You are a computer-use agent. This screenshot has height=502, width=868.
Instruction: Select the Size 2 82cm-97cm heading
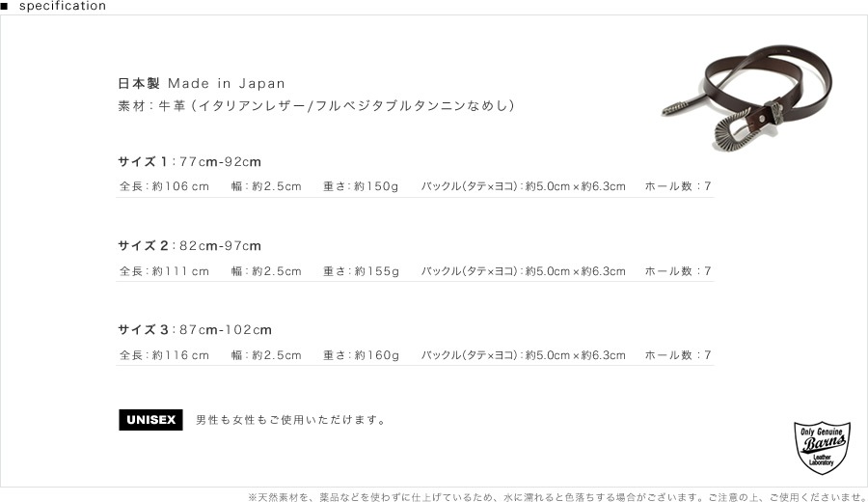click(190, 246)
